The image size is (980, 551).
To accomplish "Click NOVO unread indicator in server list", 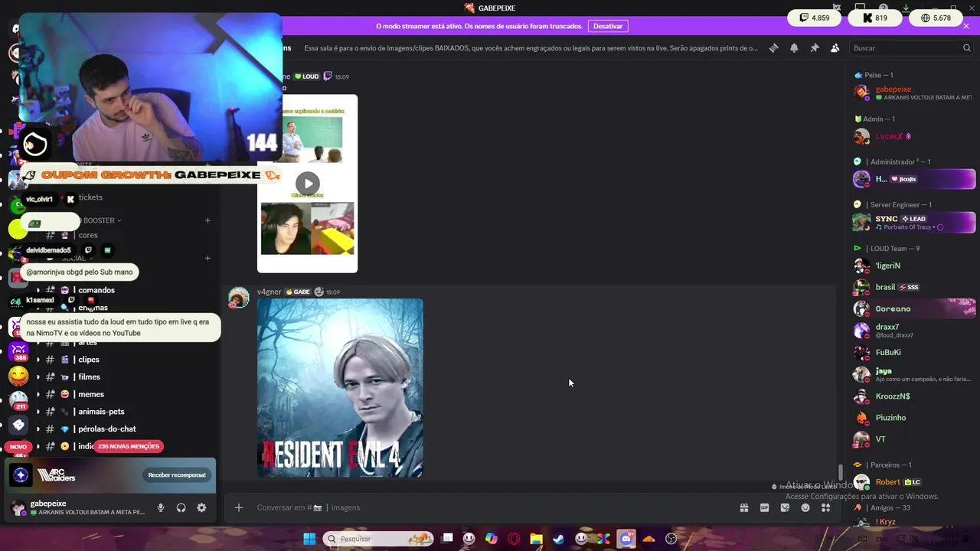I will pos(18,446).
